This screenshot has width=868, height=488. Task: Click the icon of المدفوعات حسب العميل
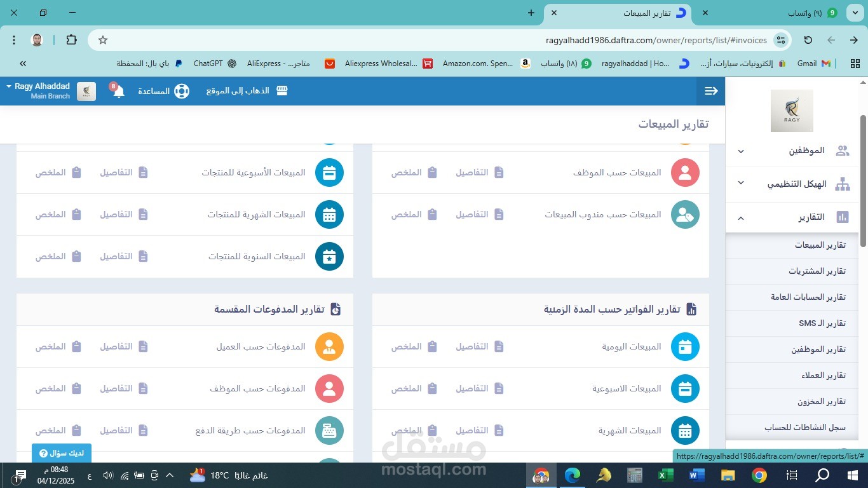(329, 346)
